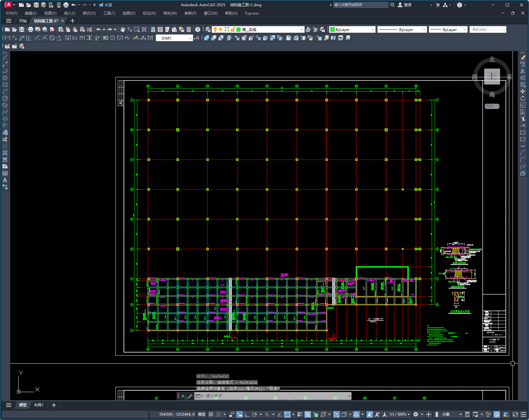Click the 共享 share button
Image resolution: width=529 pixels, height=420 pixels.
(105, 5)
